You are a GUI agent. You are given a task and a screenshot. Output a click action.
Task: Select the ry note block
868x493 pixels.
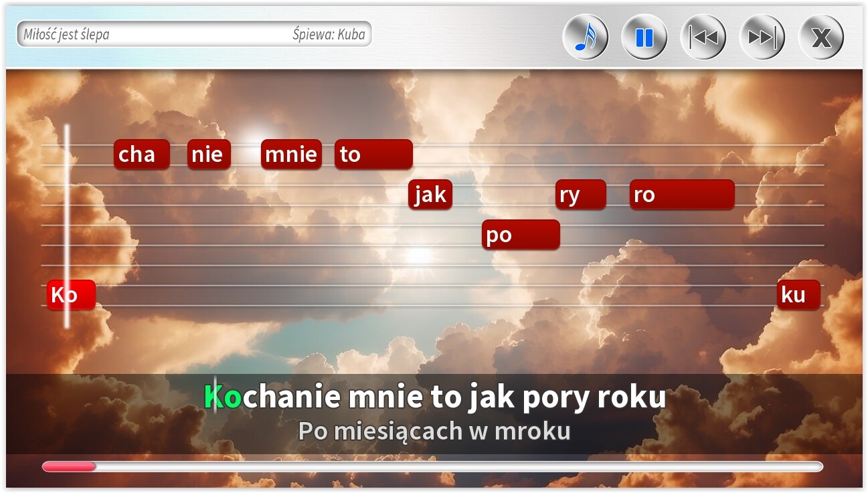pyautogui.click(x=580, y=194)
